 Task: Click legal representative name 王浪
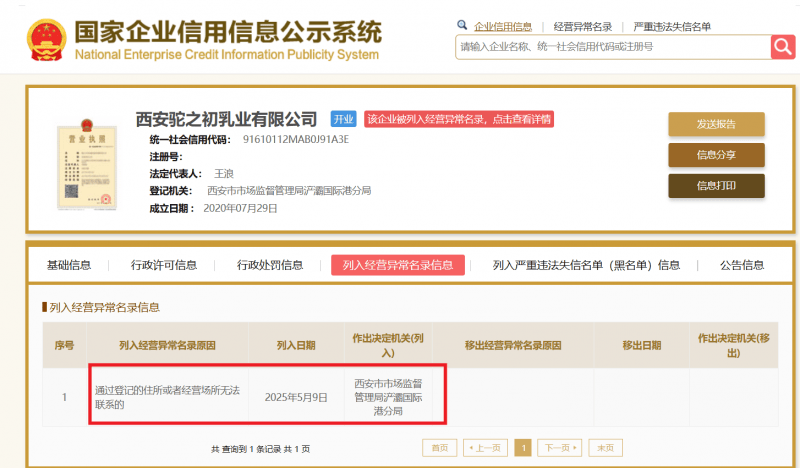click(x=223, y=174)
